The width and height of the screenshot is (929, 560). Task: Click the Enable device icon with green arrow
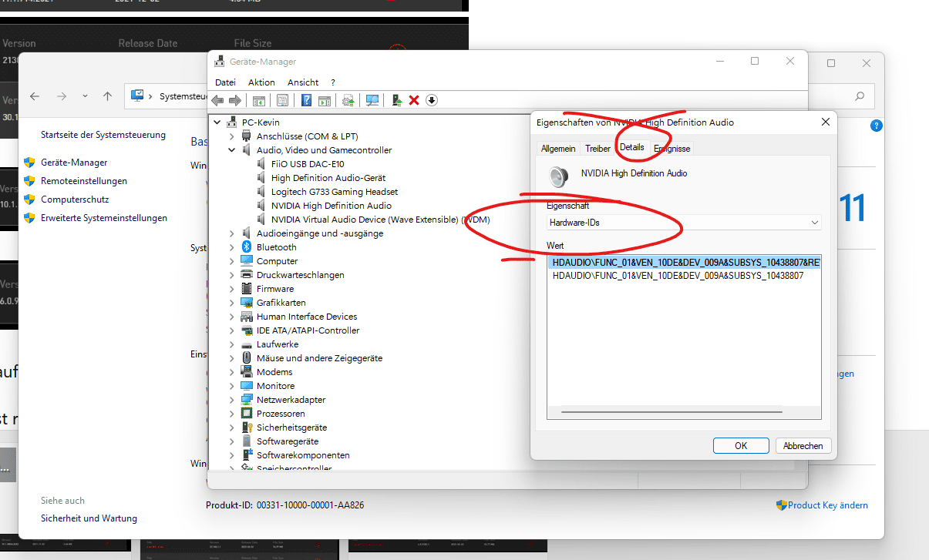(396, 100)
